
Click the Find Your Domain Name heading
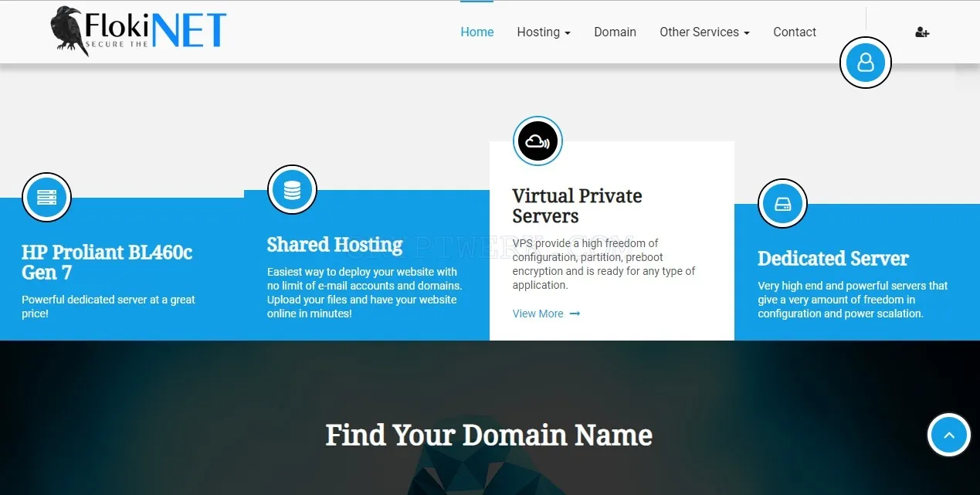(489, 435)
